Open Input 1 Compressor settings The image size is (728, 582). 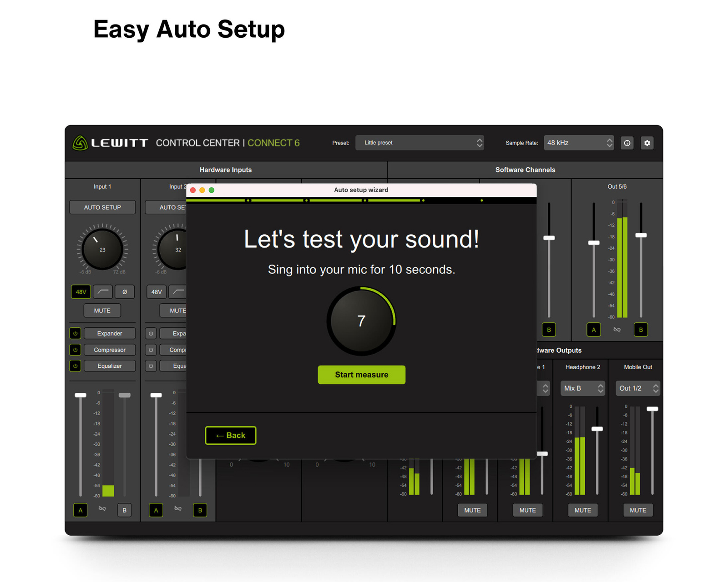coord(110,350)
